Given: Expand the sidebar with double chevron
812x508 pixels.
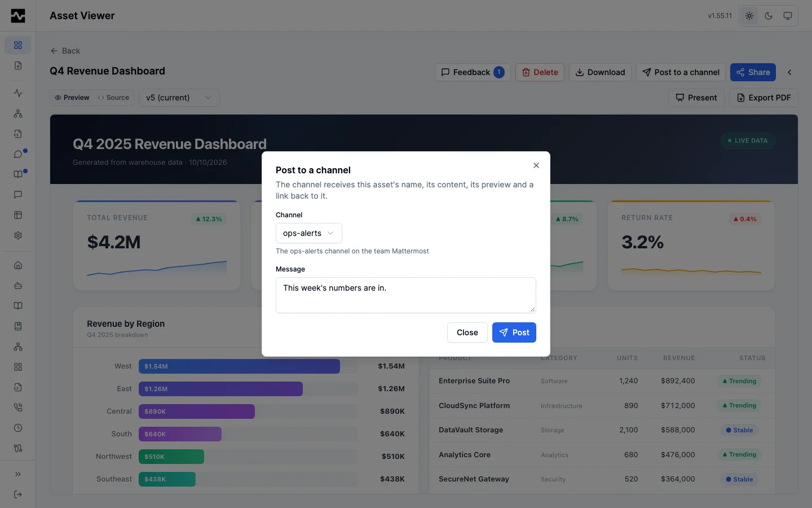Looking at the screenshot, I should [x=18, y=474].
